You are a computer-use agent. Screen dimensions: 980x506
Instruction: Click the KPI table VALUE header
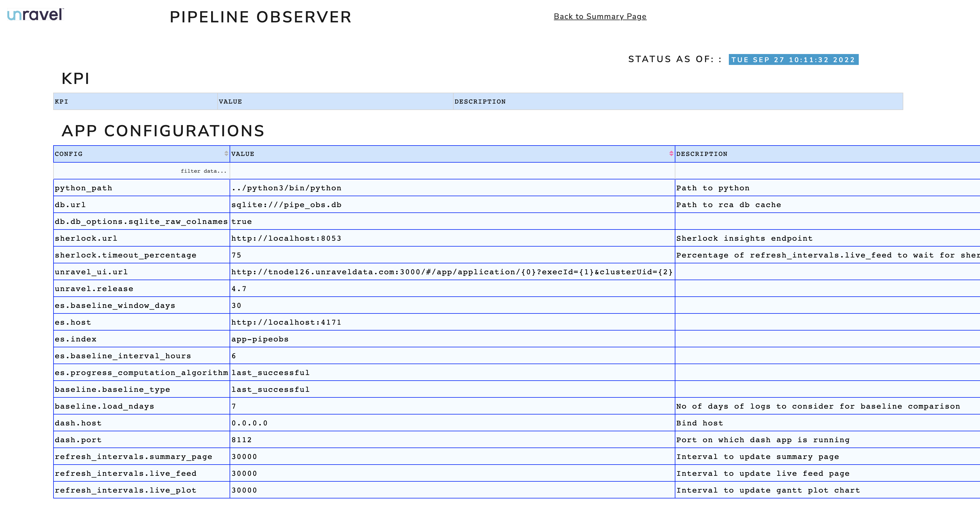coord(335,102)
